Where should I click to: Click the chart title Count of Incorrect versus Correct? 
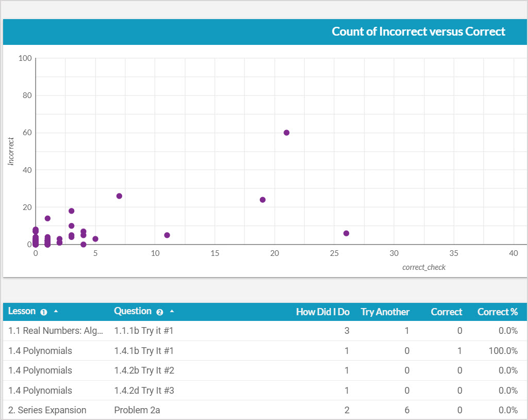click(418, 31)
